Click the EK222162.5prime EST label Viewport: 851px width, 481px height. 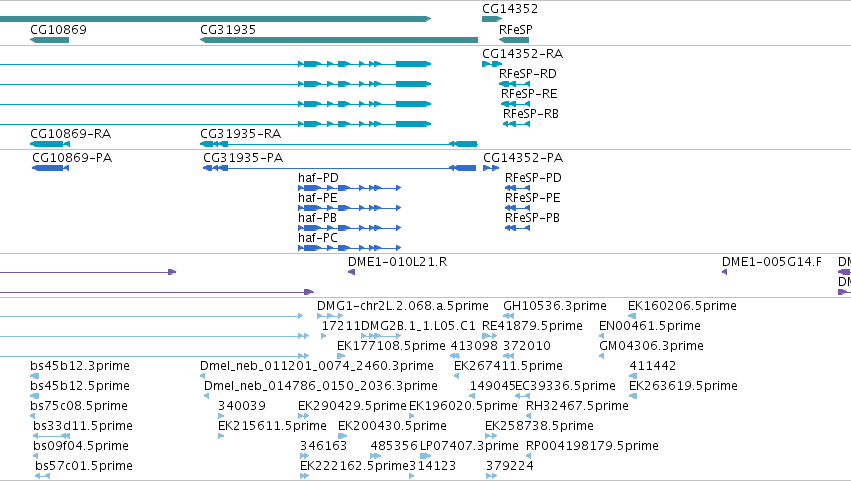tap(354, 466)
